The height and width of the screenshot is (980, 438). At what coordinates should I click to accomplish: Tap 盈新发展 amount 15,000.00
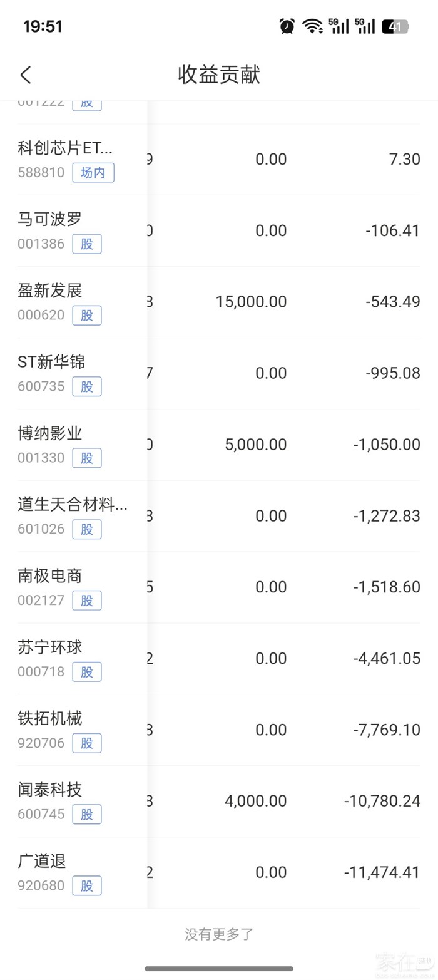tap(251, 302)
